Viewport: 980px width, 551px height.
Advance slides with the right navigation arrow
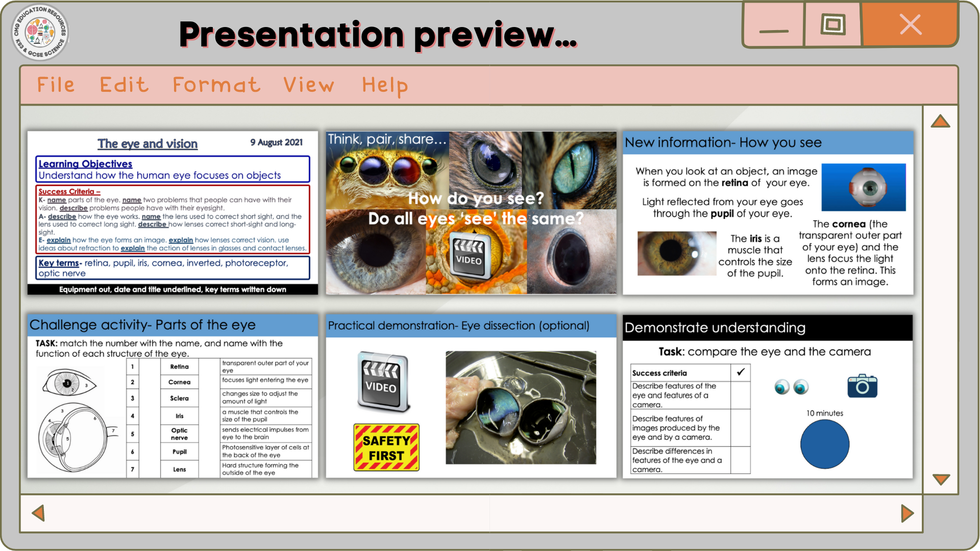[908, 513]
